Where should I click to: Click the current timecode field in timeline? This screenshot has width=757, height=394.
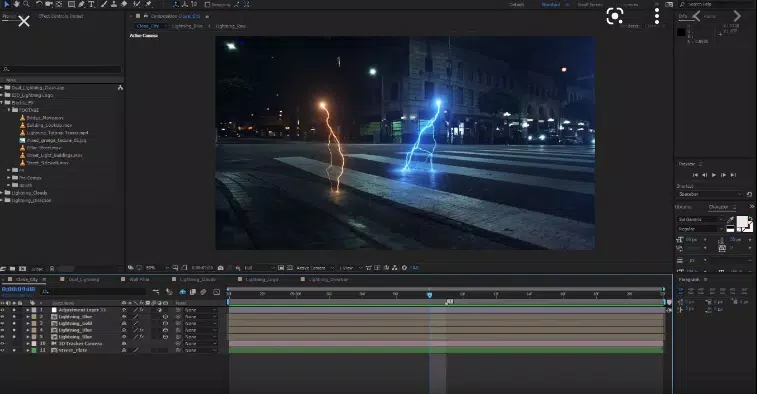pyautogui.click(x=19, y=289)
